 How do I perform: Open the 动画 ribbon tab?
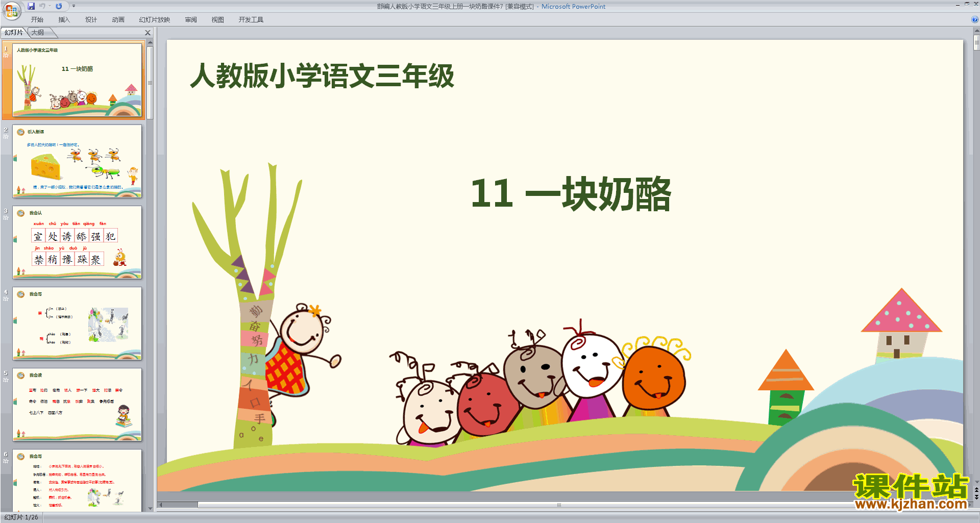tap(118, 20)
